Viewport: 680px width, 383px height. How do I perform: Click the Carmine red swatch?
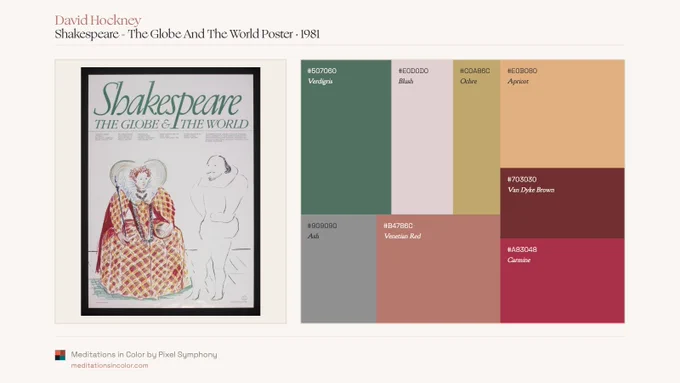(x=562, y=281)
